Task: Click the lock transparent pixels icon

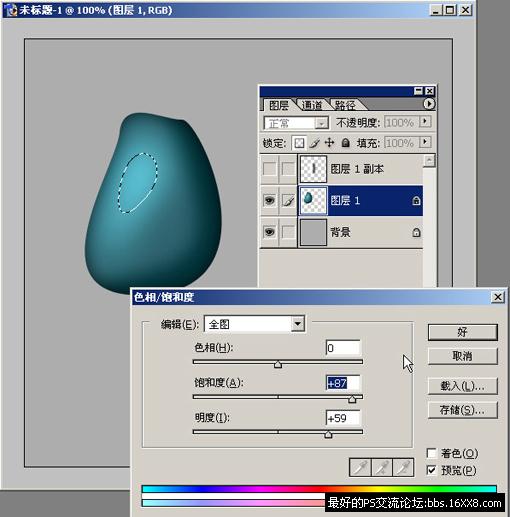Action: coord(299,143)
